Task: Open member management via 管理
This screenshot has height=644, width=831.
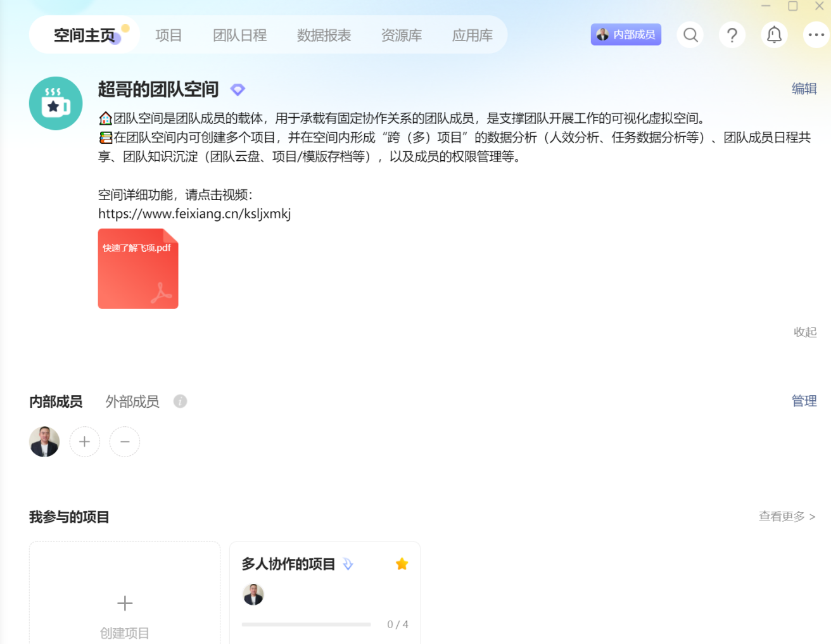Action: [x=804, y=401]
